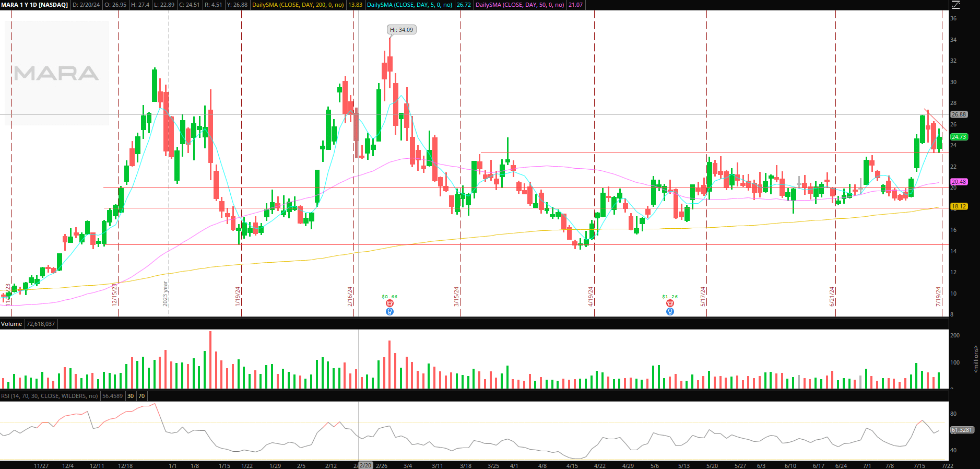Click the 200 label on volume axis
Image resolution: width=980 pixels, height=469 pixels.
(x=955, y=335)
